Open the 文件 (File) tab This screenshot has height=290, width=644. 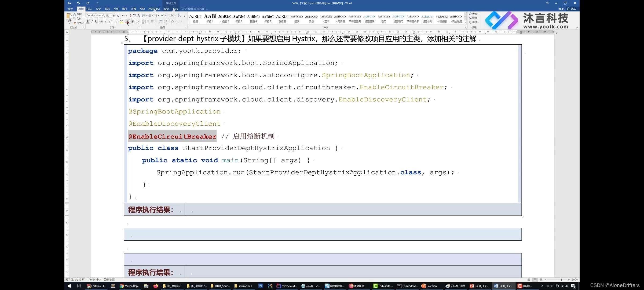pyautogui.click(x=70, y=9)
